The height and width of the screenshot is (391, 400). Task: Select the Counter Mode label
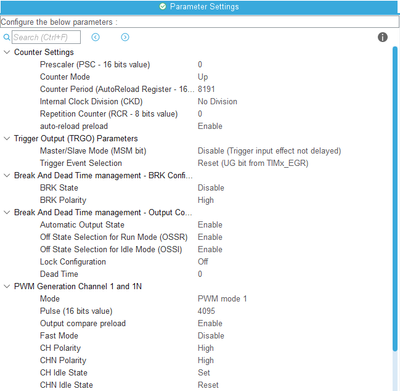point(65,77)
